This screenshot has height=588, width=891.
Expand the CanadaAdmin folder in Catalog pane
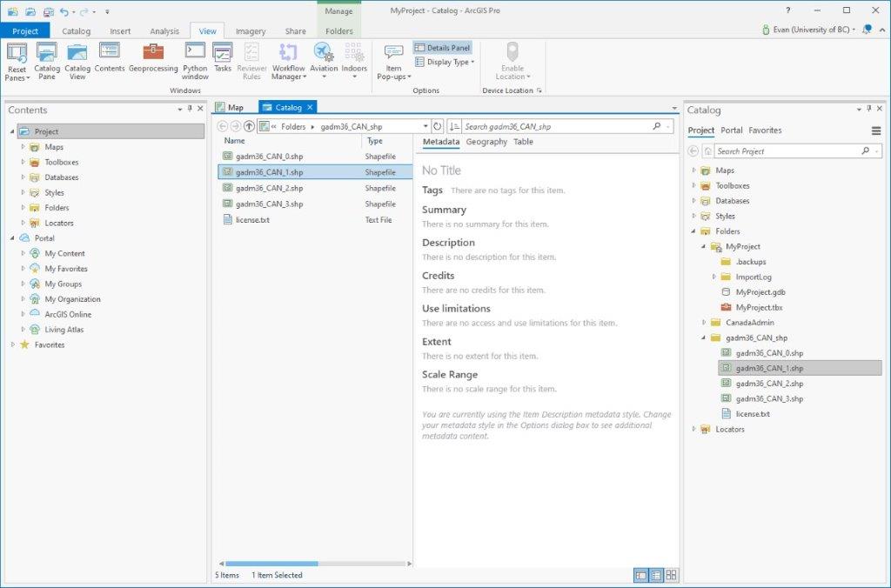coord(703,322)
